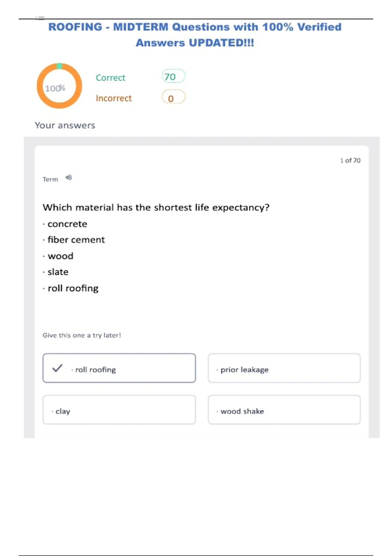Click the shortest life expectancy question text
392x556 pixels.
pyautogui.click(x=156, y=207)
